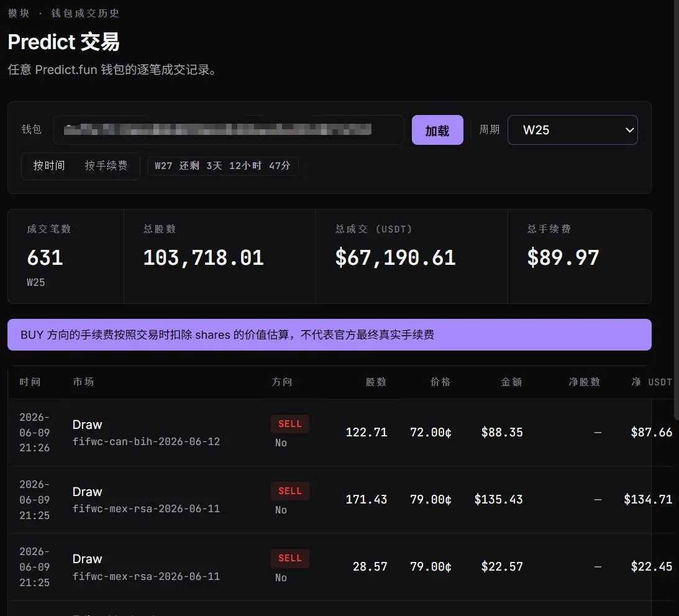Open the market link in the $135.43 row
The height and width of the screenshot is (616, 679).
pos(146,508)
